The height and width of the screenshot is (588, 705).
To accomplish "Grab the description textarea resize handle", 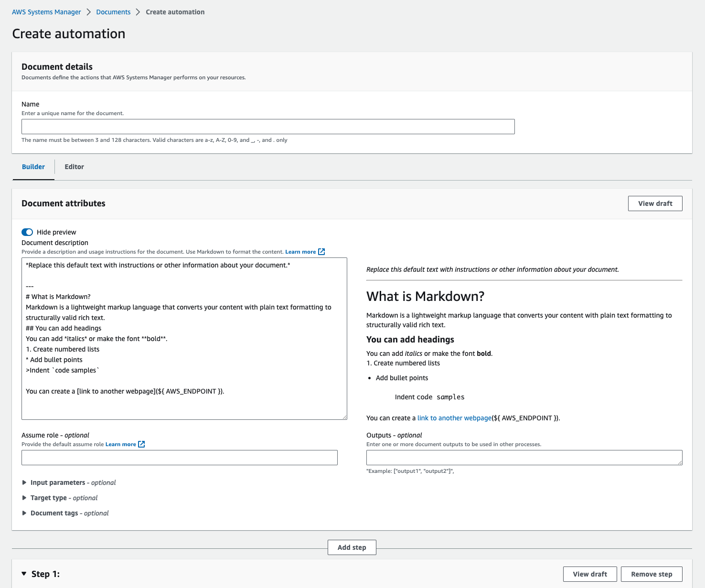I will click(x=344, y=417).
